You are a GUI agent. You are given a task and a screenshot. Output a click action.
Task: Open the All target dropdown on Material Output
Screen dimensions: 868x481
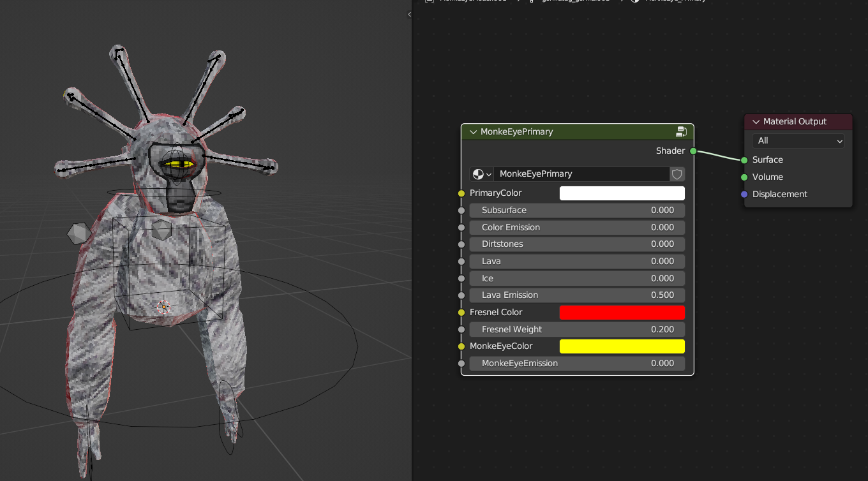[798, 140]
